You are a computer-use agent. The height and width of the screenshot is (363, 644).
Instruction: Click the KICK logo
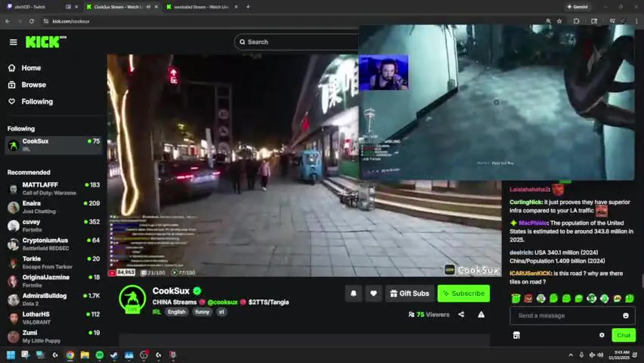tap(46, 42)
